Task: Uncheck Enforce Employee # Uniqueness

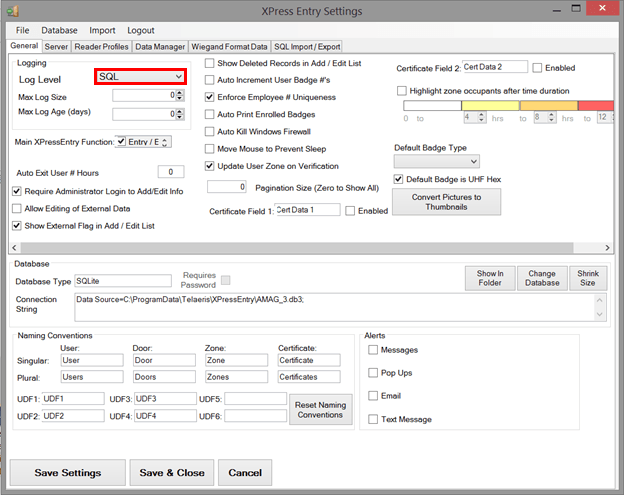Action: pyautogui.click(x=209, y=97)
